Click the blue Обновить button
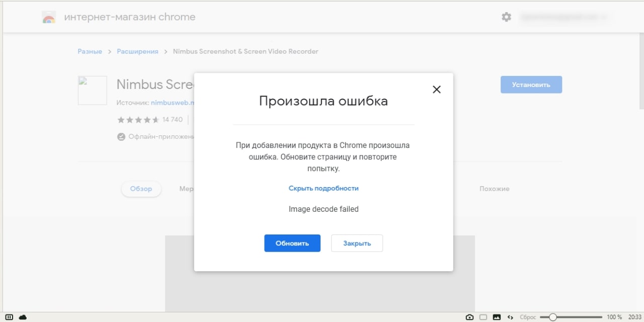644x322 pixels. point(292,243)
